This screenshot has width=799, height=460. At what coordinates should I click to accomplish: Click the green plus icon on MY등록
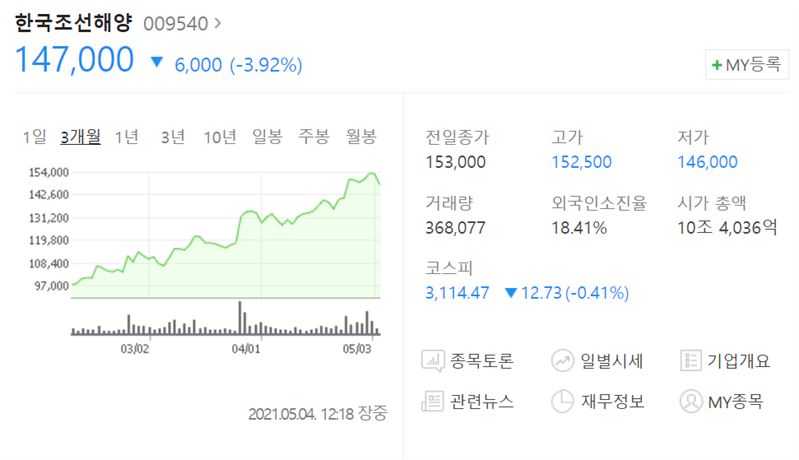(x=716, y=65)
